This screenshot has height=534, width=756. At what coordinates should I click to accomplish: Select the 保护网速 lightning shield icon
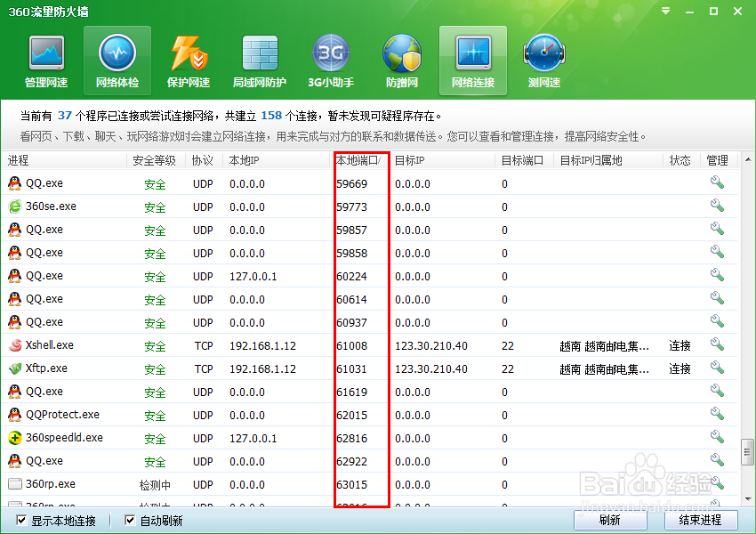[189, 61]
